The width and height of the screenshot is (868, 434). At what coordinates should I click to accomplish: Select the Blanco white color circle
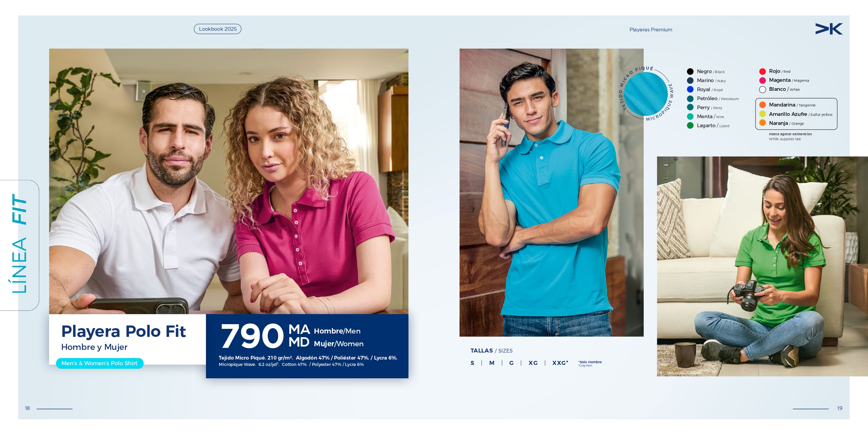(x=762, y=89)
